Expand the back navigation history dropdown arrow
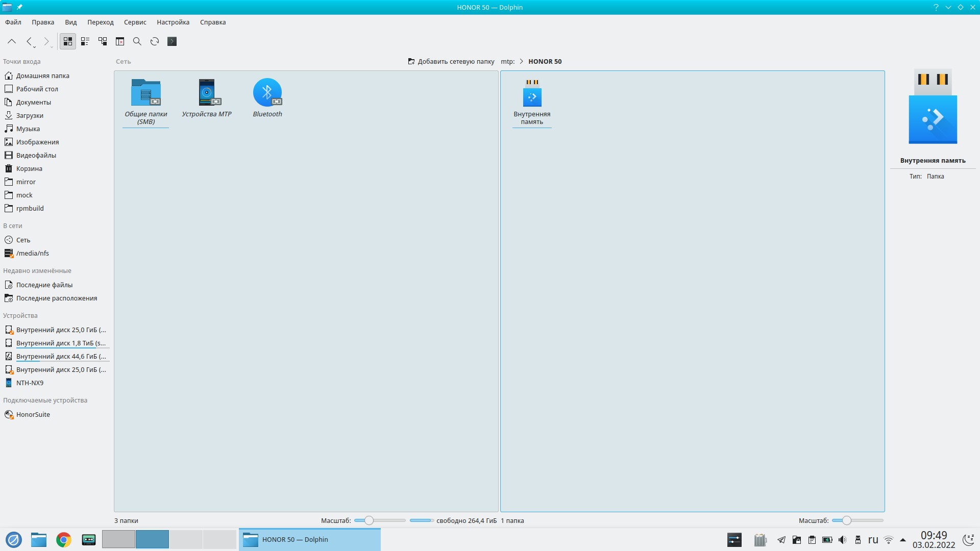The height and width of the screenshot is (551, 980). (35, 47)
